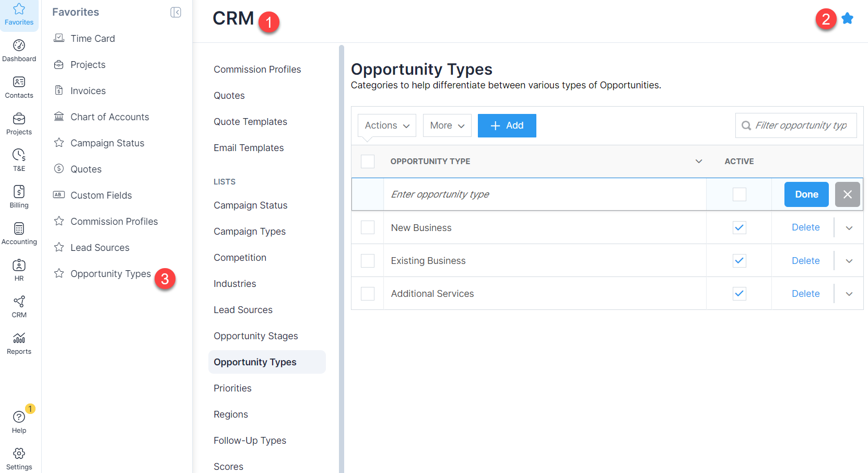Select the Additional Services row checkbox
Image resolution: width=868 pixels, height=473 pixels.
368,294
